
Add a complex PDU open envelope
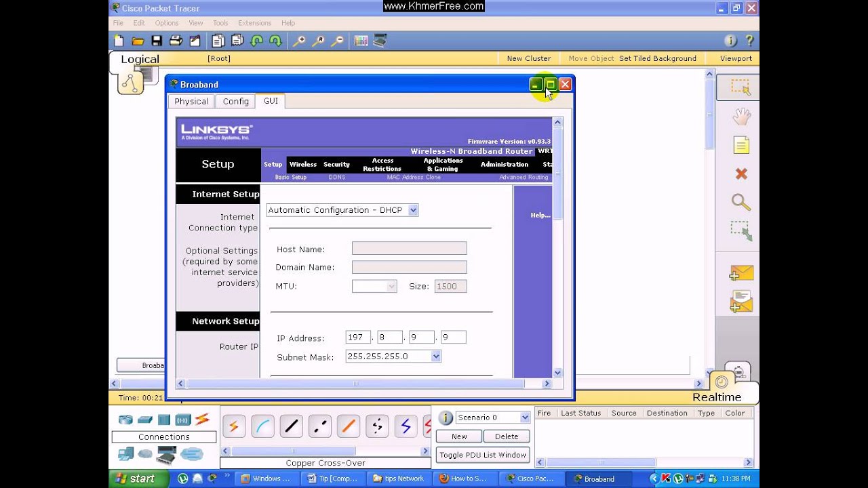pyautogui.click(x=741, y=301)
